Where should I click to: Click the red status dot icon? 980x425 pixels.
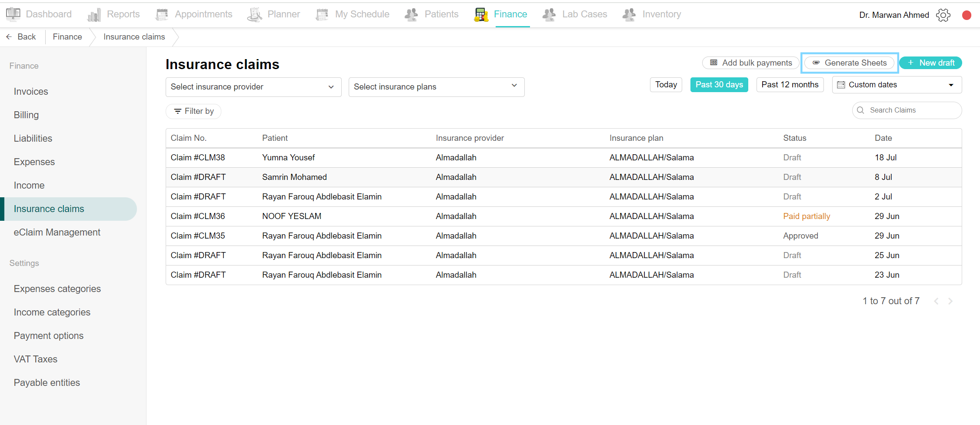pyautogui.click(x=967, y=15)
